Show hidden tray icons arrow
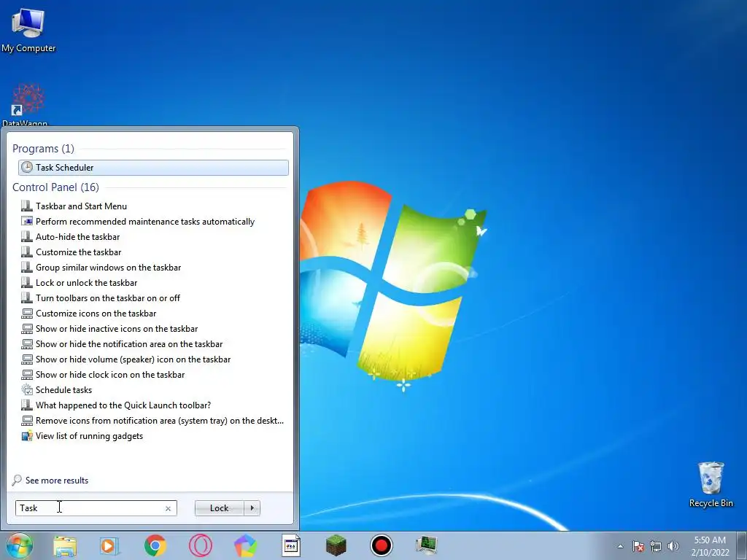The width and height of the screenshot is (747, 560). click(620, 546)
